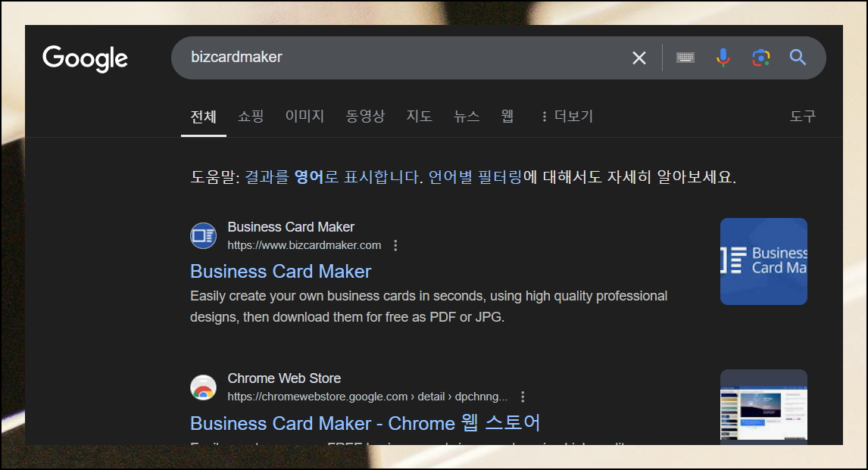Click the Chrome Web Store result thumbnail

(x=763, y=406)
